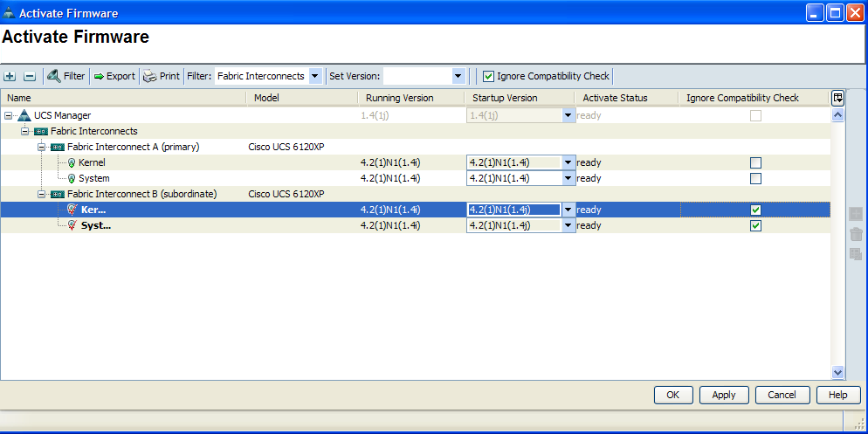Click the Print printer icon
The height and width of the screenshot is (434, 868).
coord(149,76)
